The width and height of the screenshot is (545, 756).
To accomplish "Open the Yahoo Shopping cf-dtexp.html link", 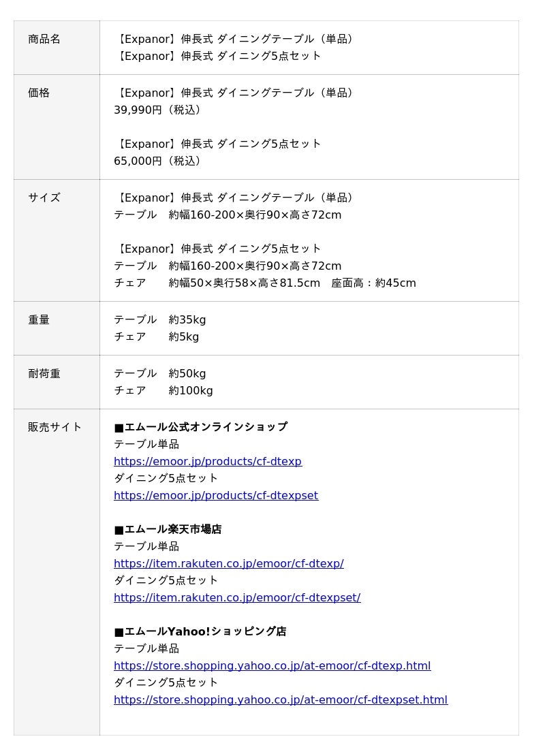I will (272, 666).
